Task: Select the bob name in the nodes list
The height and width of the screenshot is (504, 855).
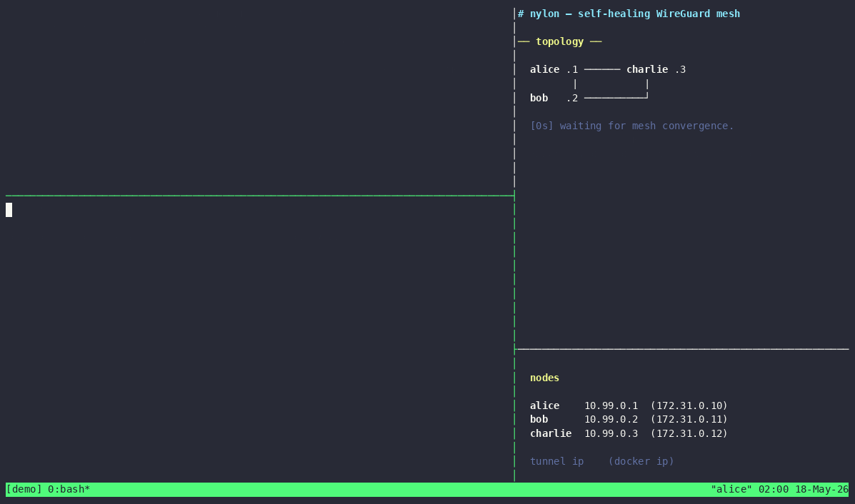Action: pyautogui.click(x=539, y=419)
